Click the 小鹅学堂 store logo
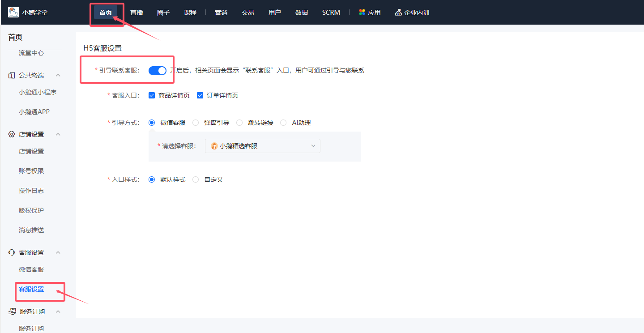The height and width of the screenshot is (333, 644). pos(13,12)
